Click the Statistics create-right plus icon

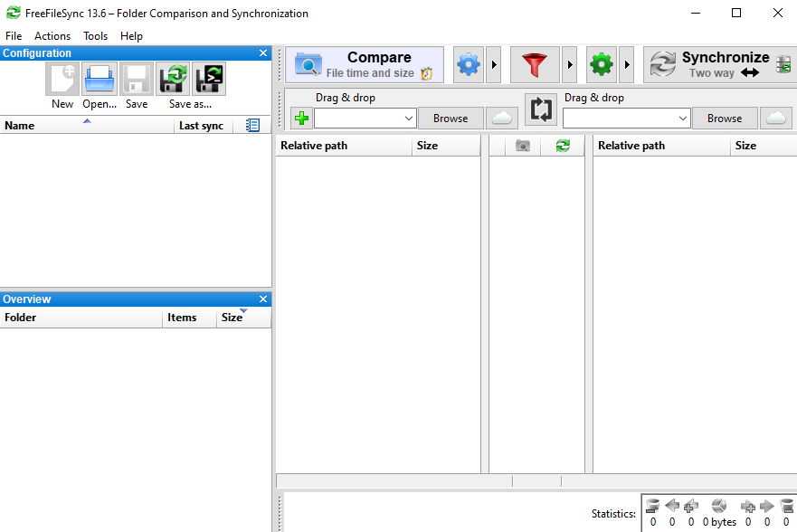(x=747, y=506)
